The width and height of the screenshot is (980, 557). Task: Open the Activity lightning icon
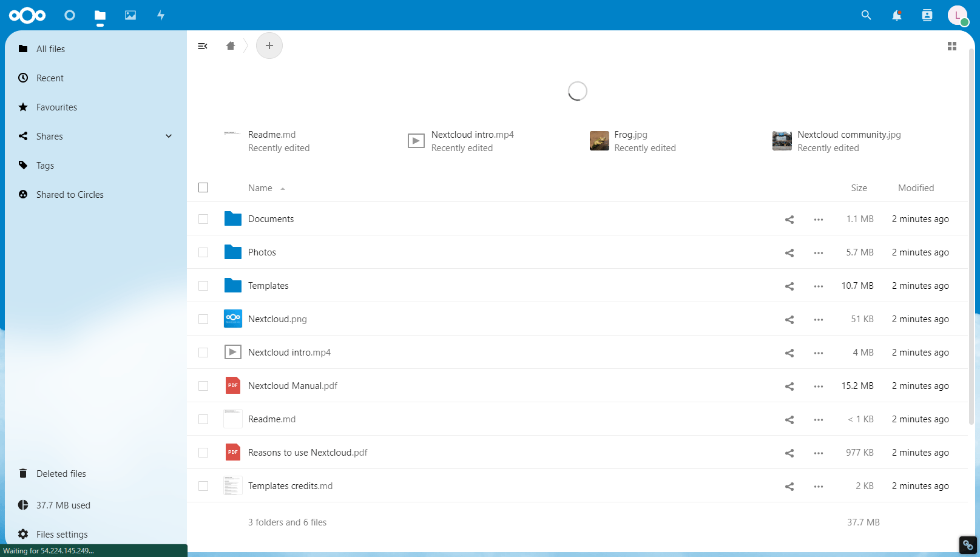161,15
